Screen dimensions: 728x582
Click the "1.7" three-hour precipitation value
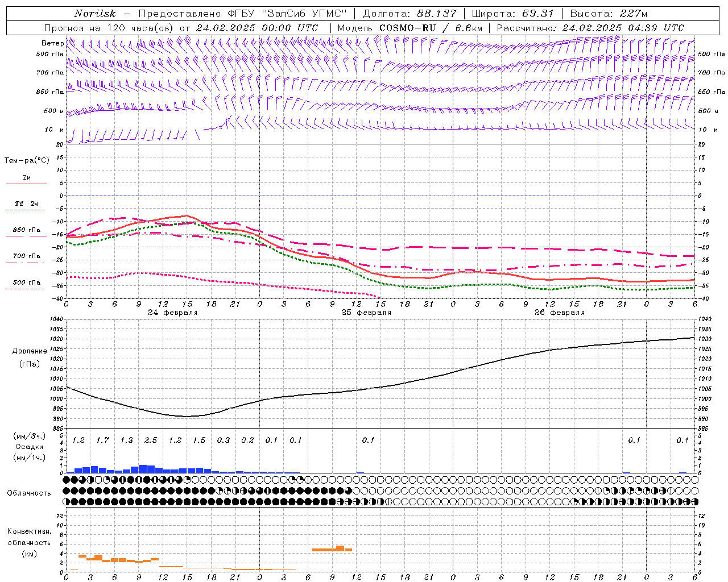tap(102, 440)
